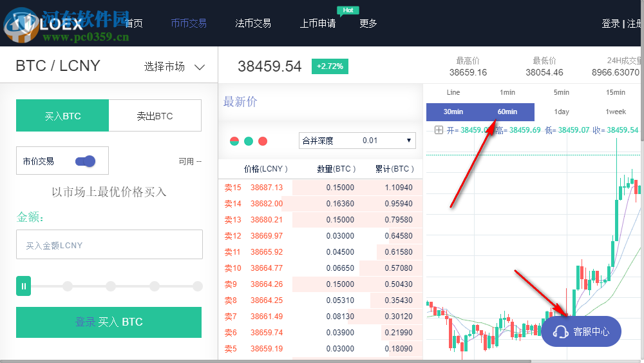644x363 pixels.
Task: Select the 卖出BTC tab
Action: pos(155,115)
